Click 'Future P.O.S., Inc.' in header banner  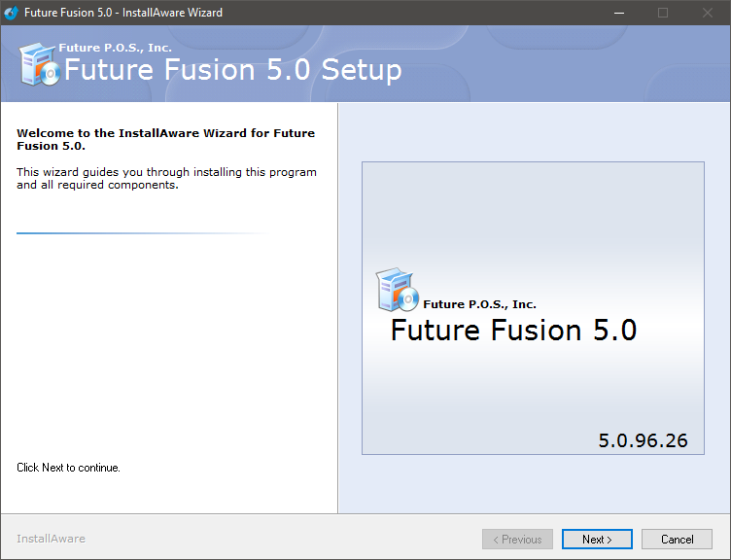(x=115, y=48)
